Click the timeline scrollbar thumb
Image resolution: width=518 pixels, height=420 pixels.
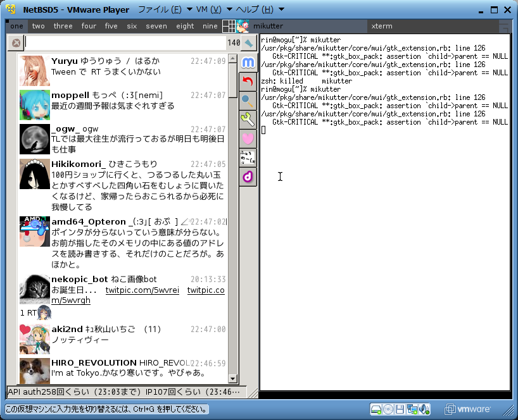click(232, 80)
